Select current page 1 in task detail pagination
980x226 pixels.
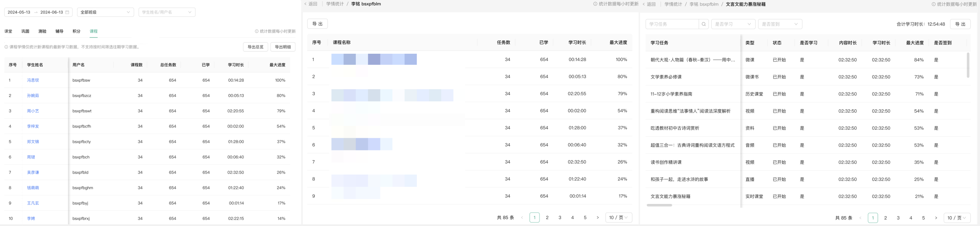pyautogui.click(x=873, y=218)
